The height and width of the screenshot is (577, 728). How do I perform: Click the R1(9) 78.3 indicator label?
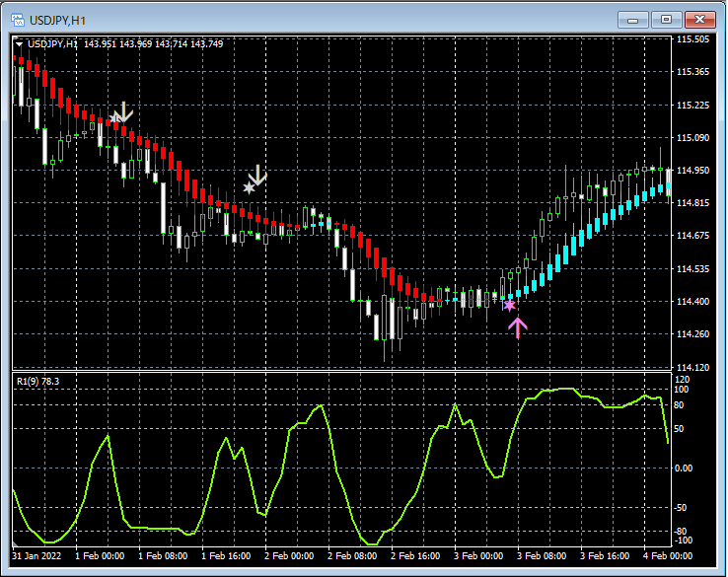[x=38, y=382]
